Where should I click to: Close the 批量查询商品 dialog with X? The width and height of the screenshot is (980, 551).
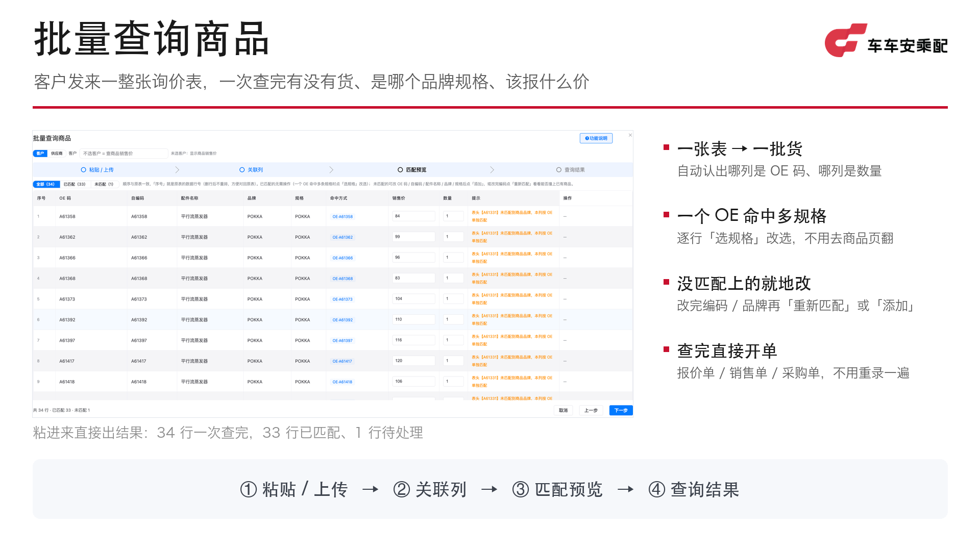(630, 135)
